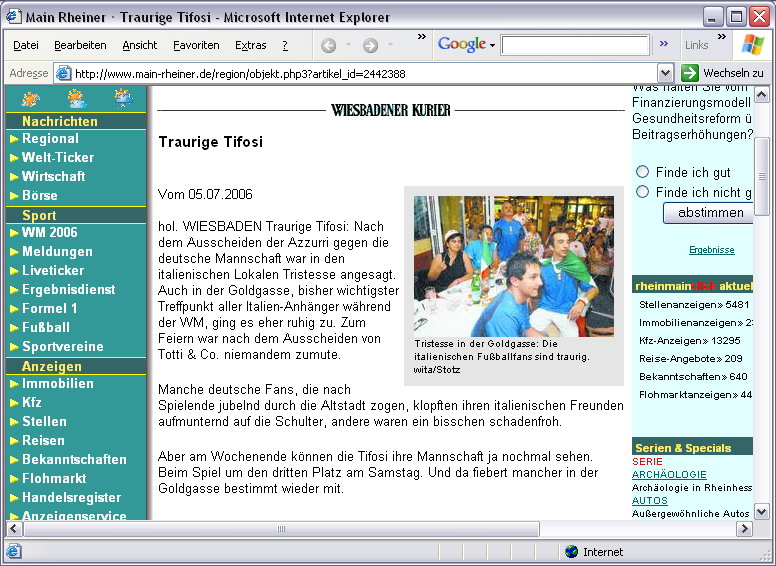Viewport: 776px width, 566px height.
Task: Expand the toolbar chevron beside navigation buttons
Action: [x=422, y=37]
